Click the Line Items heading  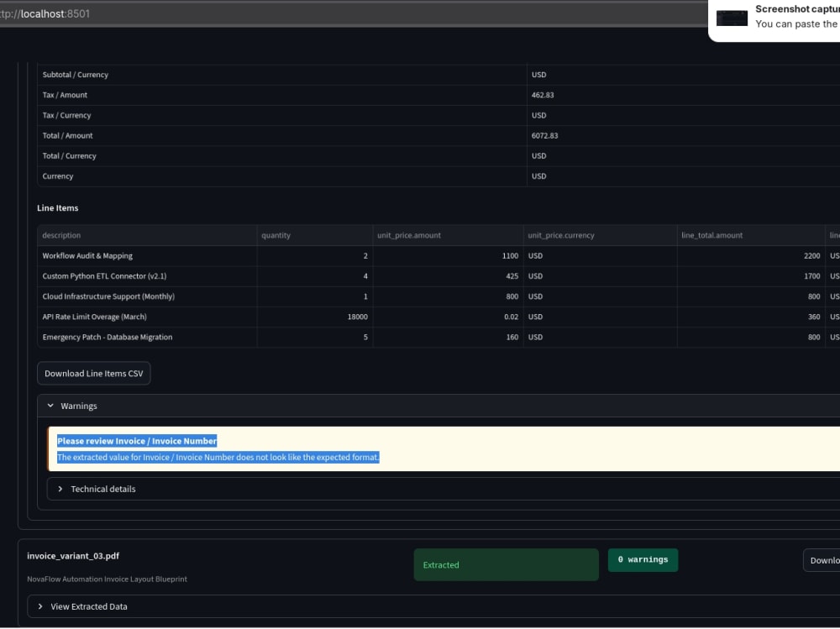pos(57,208)
